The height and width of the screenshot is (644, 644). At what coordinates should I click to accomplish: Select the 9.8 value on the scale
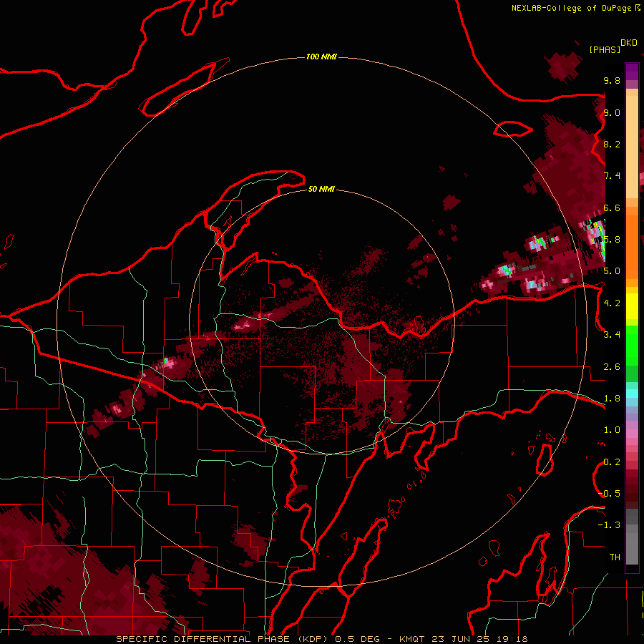coord(612,80)
